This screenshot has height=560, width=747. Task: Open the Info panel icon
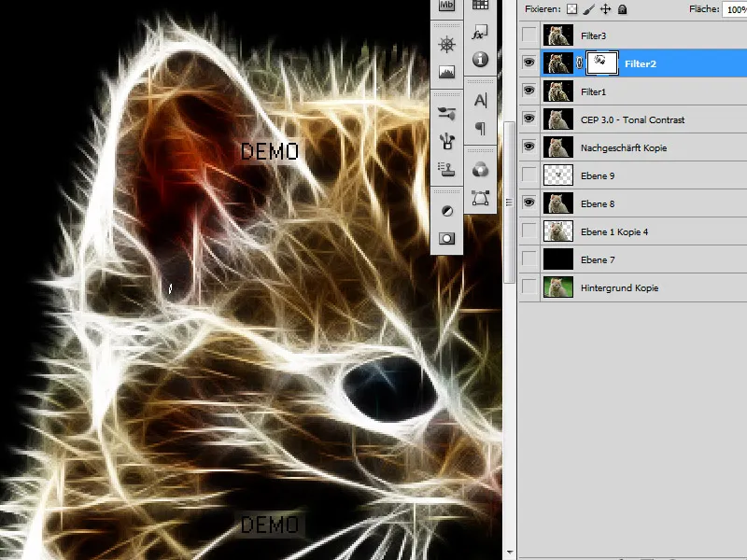tap(480, 60)
